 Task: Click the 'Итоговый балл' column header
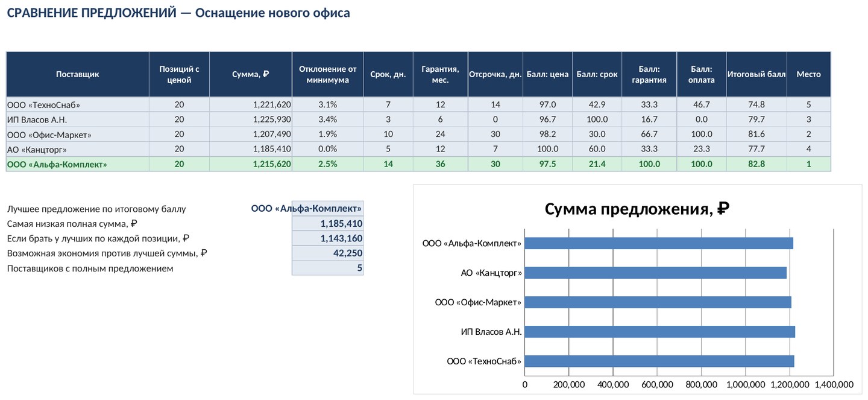[756, 74]
